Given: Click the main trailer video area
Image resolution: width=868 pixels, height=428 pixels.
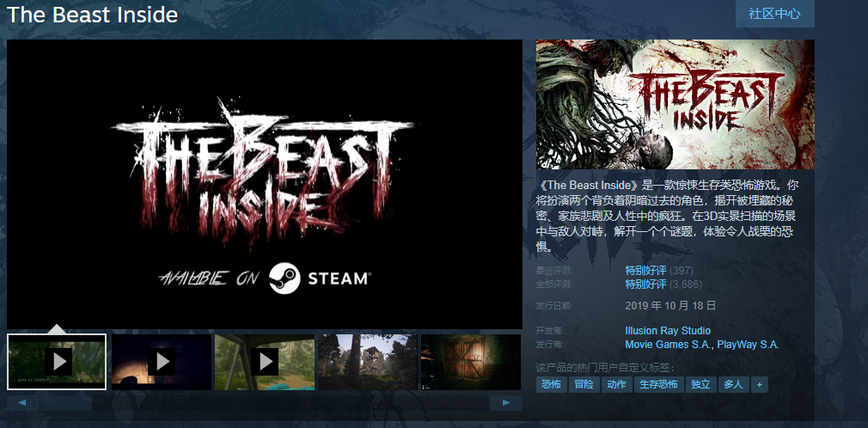Looking at the screenshot, I should click(265, 184).
